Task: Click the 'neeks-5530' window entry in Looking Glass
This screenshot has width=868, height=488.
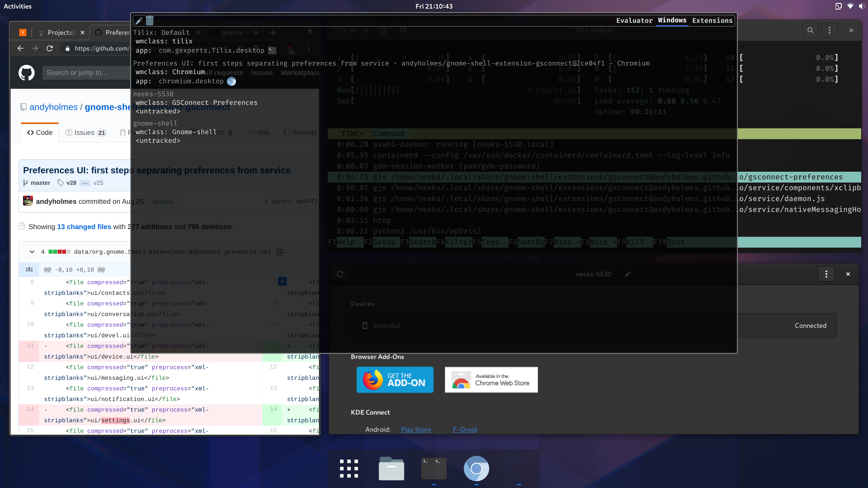Action: (x=153, y=94)
